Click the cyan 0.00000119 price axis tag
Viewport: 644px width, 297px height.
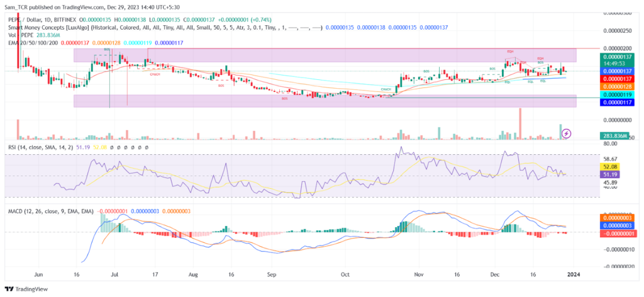coord(618,94)
